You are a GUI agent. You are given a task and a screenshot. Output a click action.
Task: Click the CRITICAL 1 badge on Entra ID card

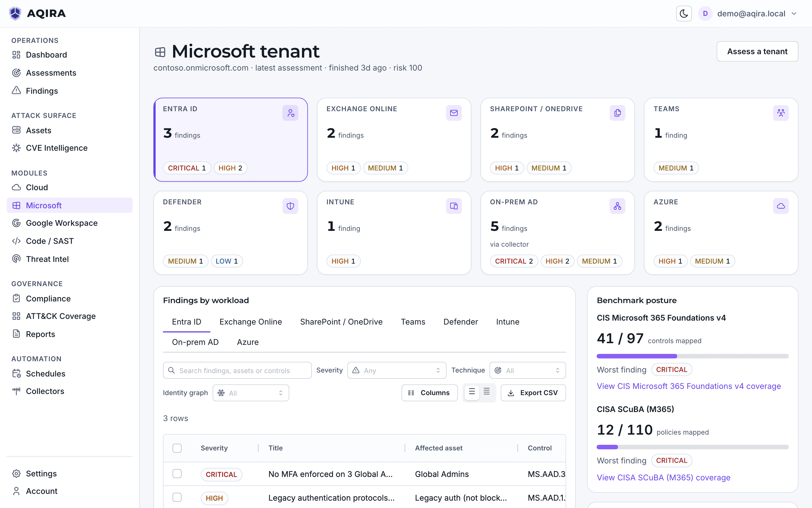[x=187, y=168]
